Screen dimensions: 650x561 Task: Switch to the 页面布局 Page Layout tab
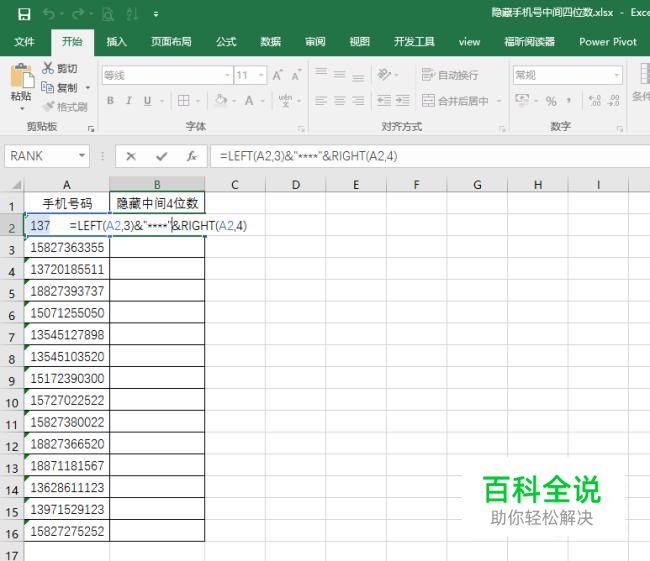(171, 41)
